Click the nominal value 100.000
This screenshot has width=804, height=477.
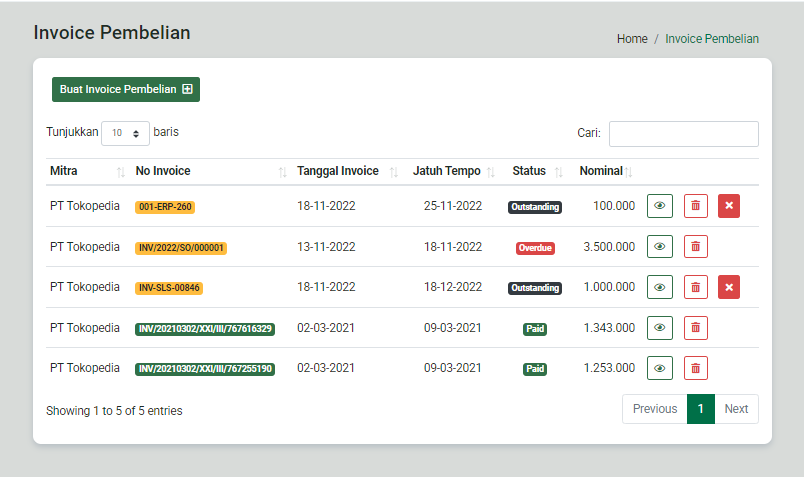pyautogui.click(x=614, y=206)
